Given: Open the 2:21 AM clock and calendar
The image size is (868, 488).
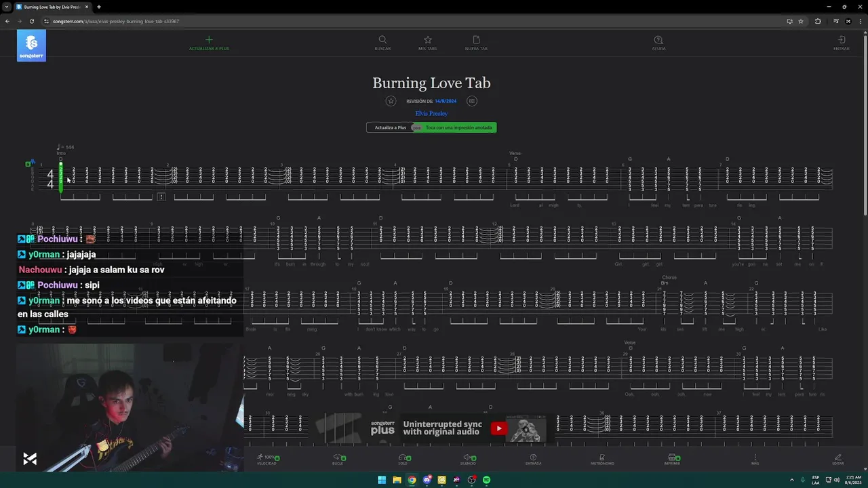Looking at the screenshot, I should click(x=853, y=480).
